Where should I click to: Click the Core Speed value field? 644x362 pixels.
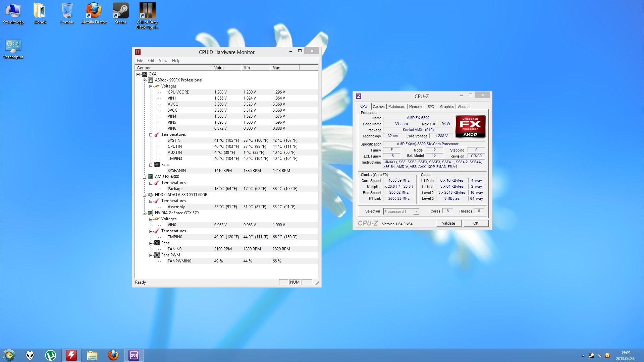(x=399, y=181)
